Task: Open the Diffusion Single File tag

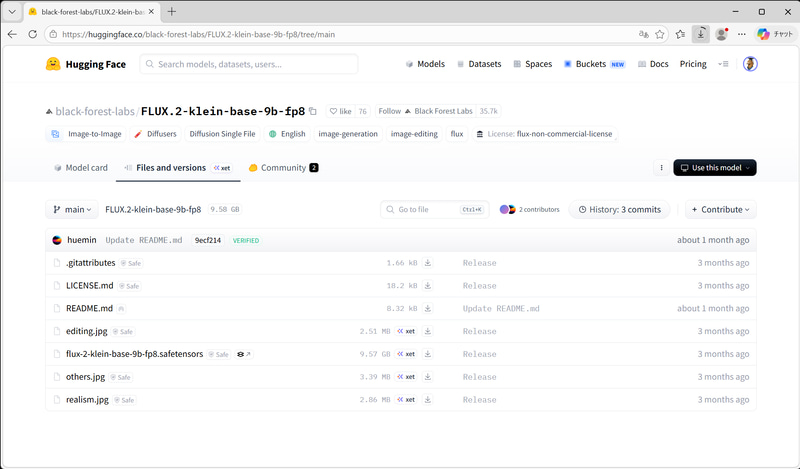Action: [222, 134]
